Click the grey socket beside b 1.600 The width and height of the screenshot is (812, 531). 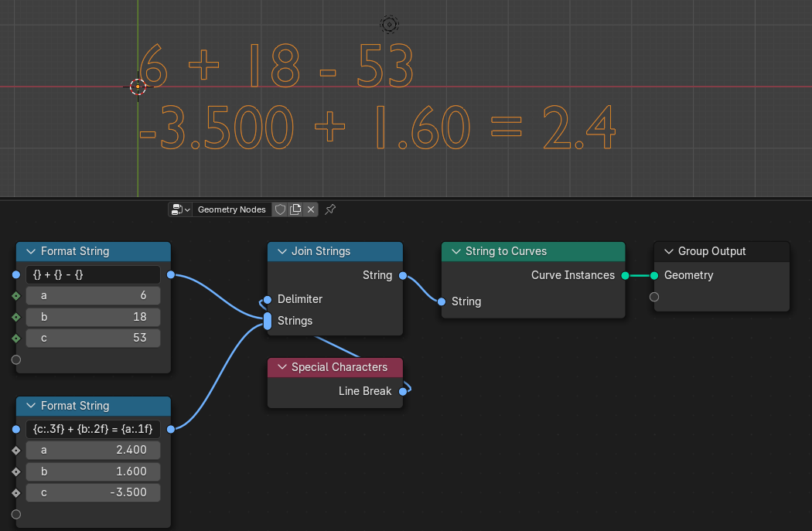point(16,472)
